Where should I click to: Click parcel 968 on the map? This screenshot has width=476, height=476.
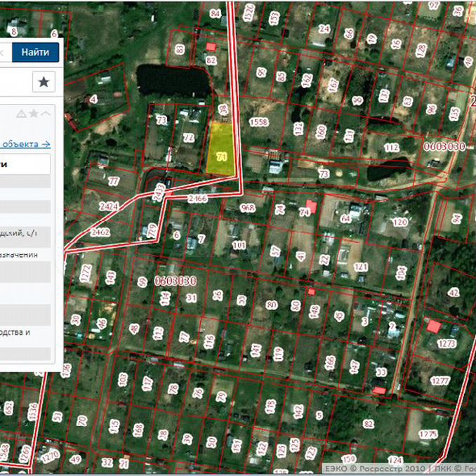coord(247,208)
